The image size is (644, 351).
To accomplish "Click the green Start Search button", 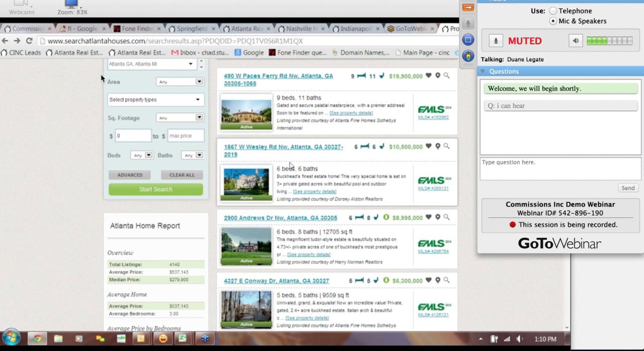I will pos(155,189).
